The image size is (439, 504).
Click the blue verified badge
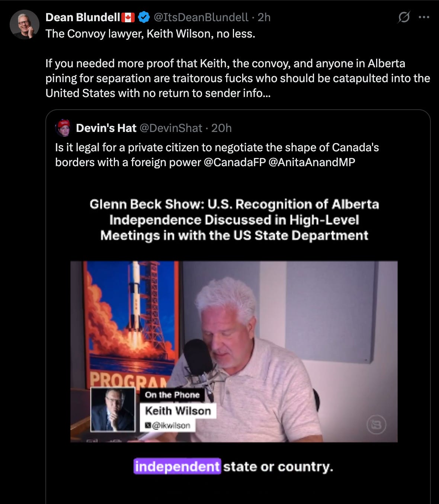coord(144,17)
